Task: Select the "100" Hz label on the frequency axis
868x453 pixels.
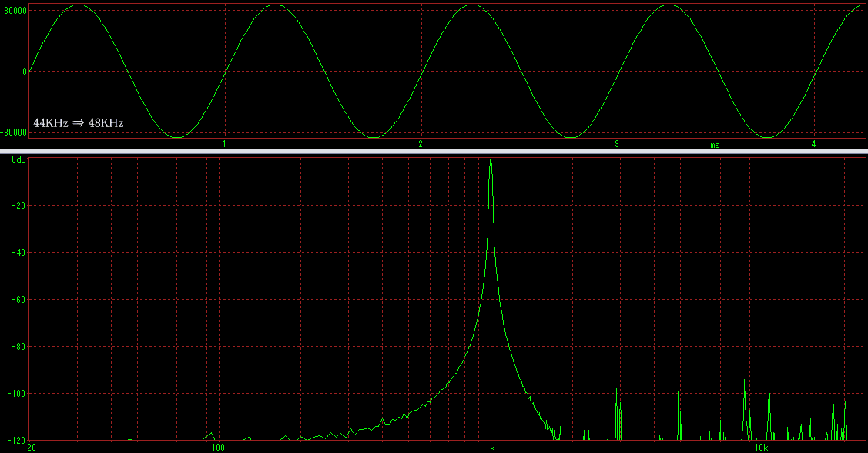Action: pyautogui.click(x=218, y=448)
